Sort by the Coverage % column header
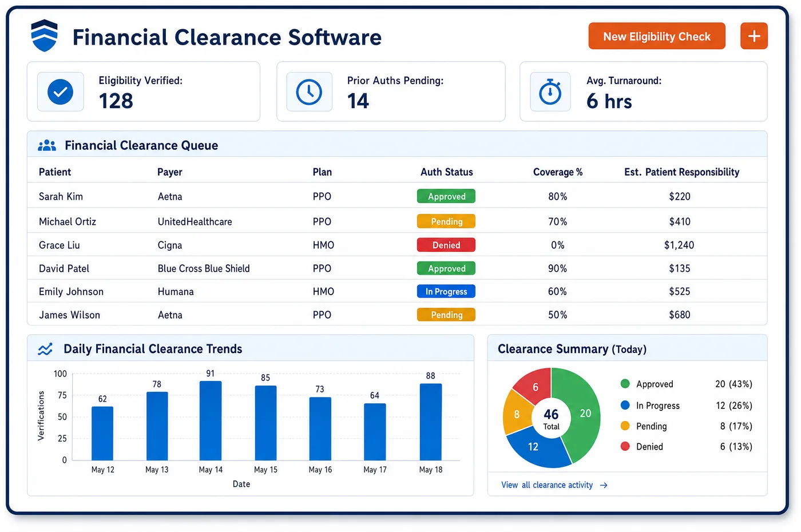 click(558, 172)
